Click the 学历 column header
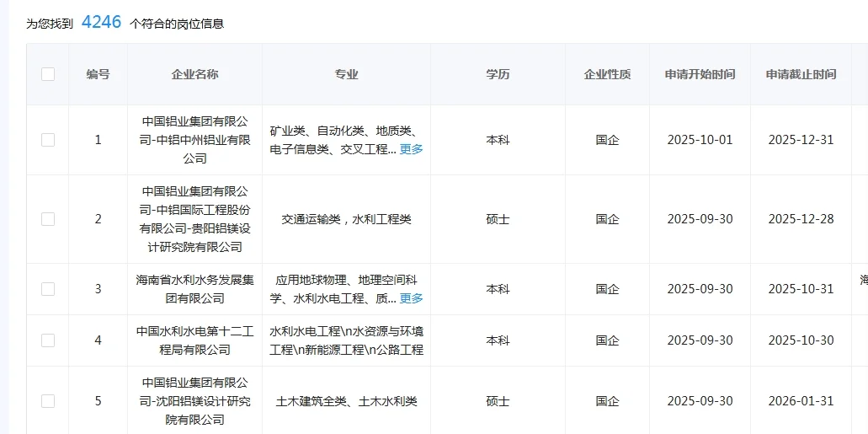The height and width of the screenshot is (434, 868). click(x=498, y=74)
